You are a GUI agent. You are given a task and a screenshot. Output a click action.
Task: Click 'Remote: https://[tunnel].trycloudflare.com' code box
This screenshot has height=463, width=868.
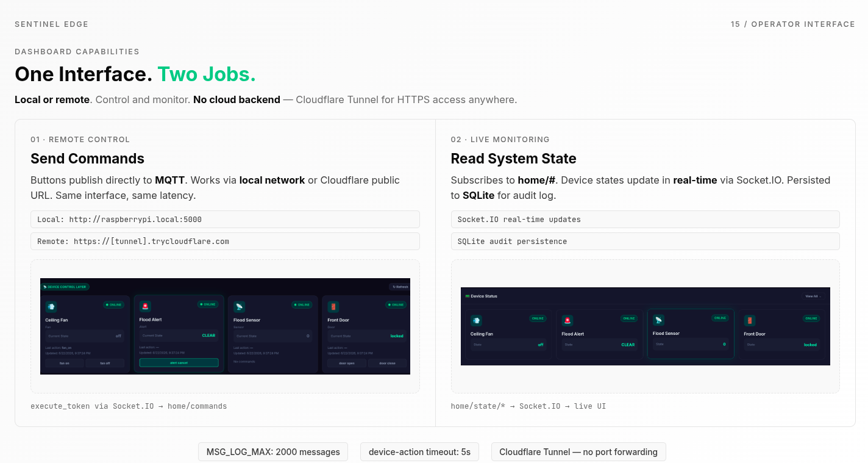[225, 242]
